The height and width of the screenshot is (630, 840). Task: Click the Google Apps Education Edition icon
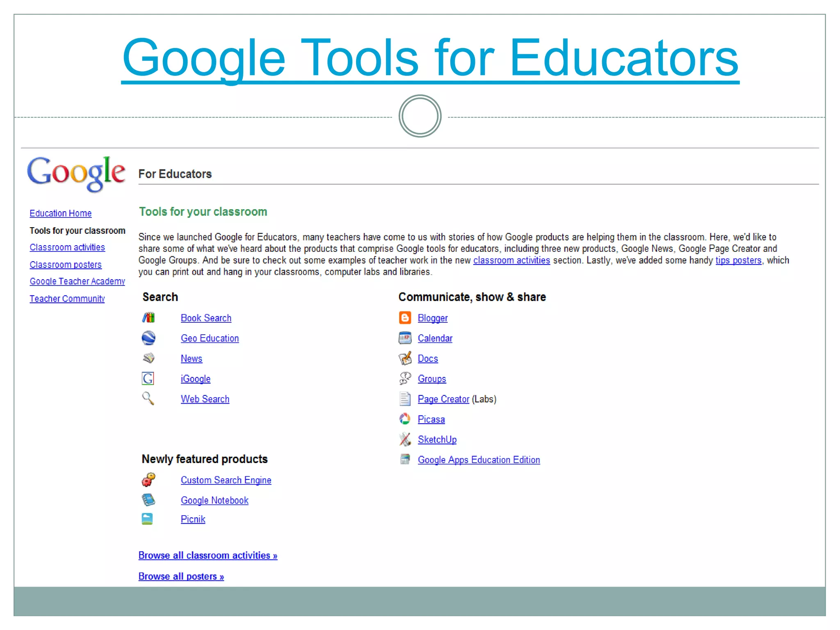pyautogui.click(x=405, y=459)
